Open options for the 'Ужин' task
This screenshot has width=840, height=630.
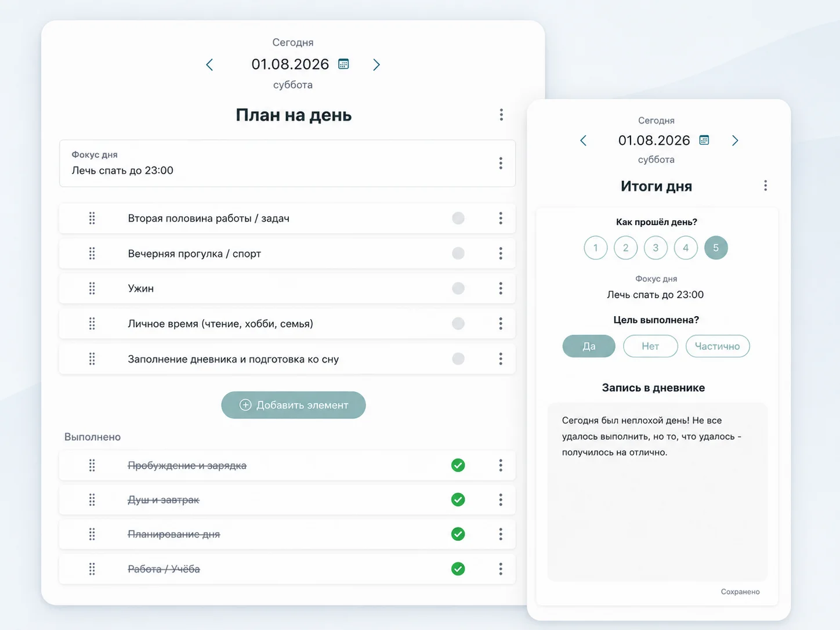click(501, 288)
